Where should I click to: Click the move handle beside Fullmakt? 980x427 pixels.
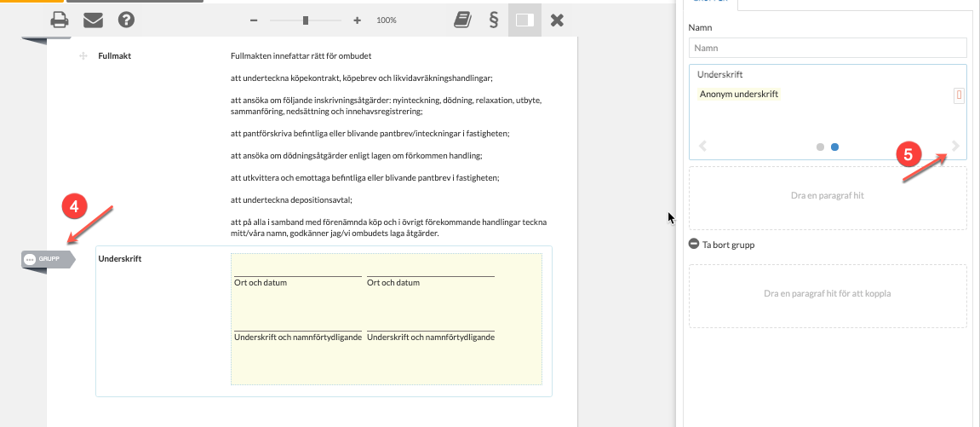83,56
